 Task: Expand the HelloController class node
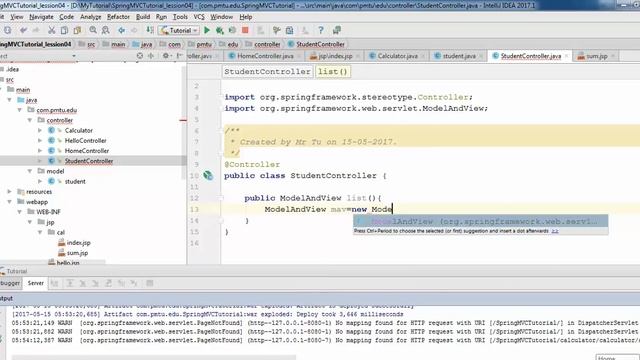[x=40, y=140]
